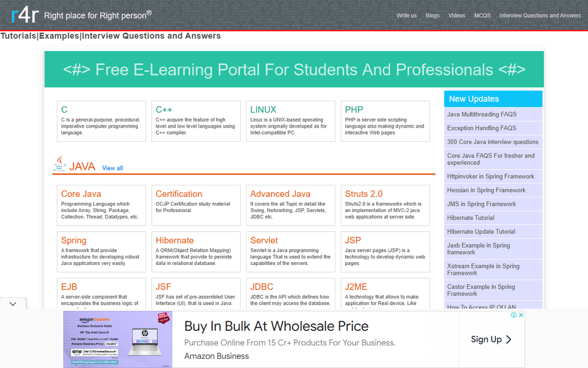Image resolution: width=588 pixels, height=368 pixels.
Task: Open the Amazon laptop ad thumbnail
Action: click(x=118, y=339)
